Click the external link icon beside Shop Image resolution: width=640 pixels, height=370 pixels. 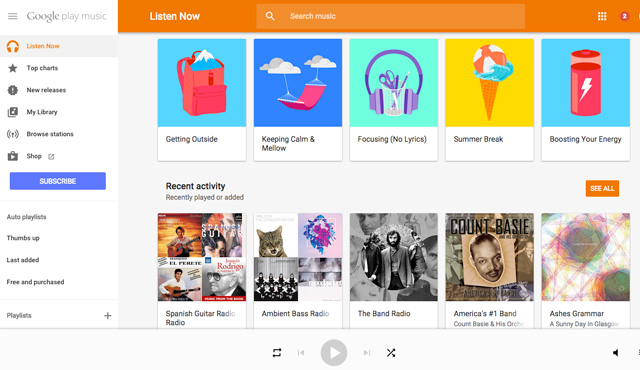coord(51,157)
